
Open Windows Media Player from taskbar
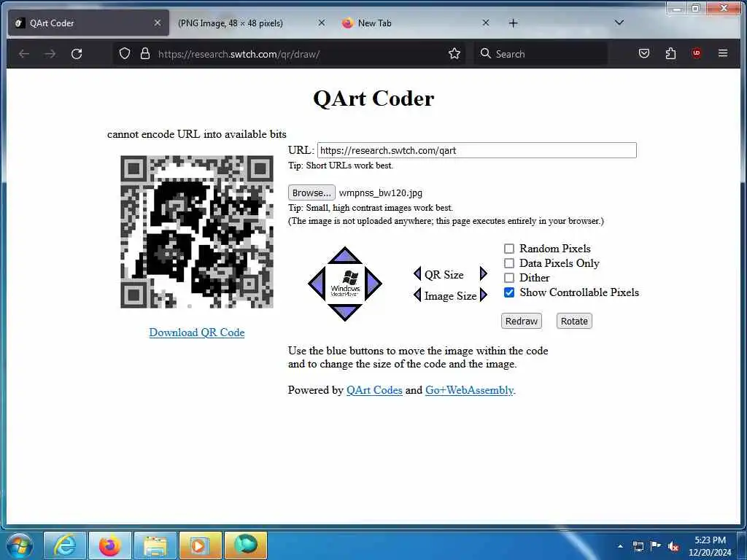pos(200,545)
